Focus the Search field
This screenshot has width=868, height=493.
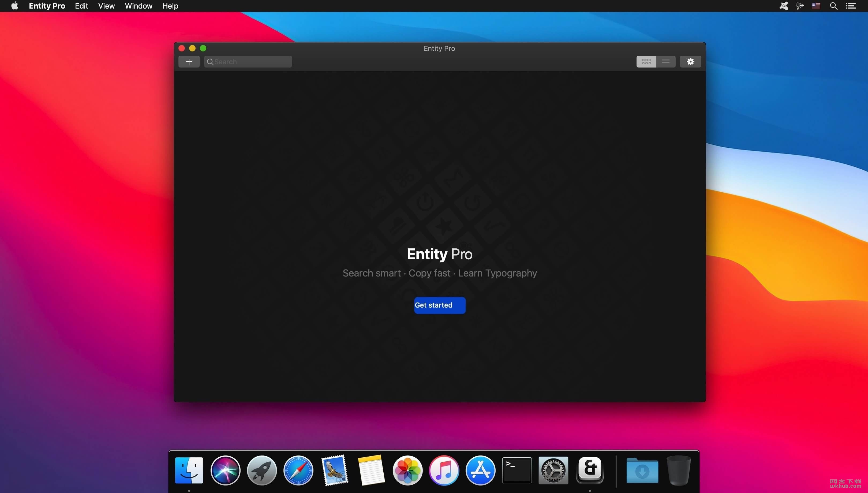248,62
